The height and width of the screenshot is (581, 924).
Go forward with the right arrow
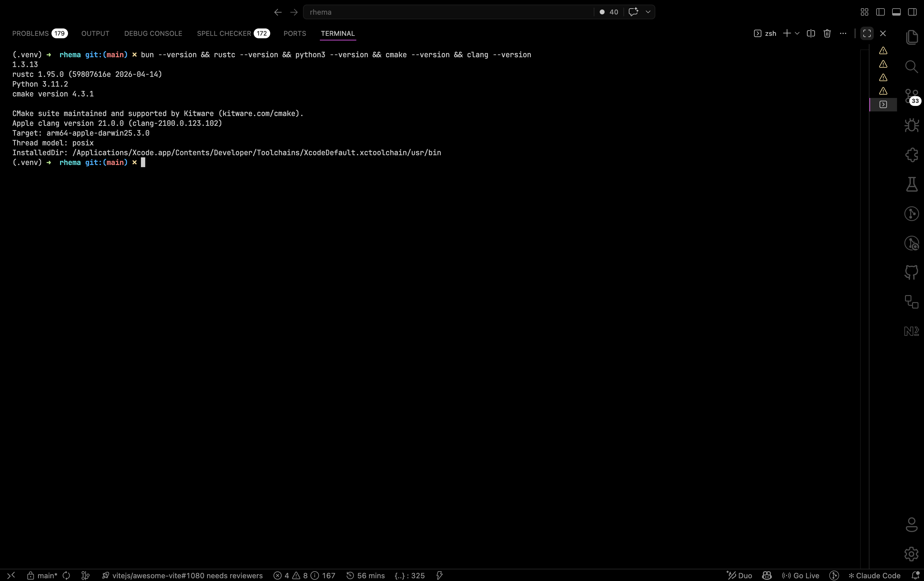point(294,12)
